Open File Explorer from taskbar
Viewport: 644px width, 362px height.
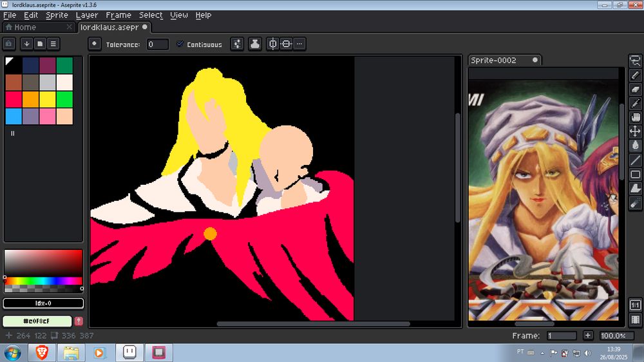(71, 352)
